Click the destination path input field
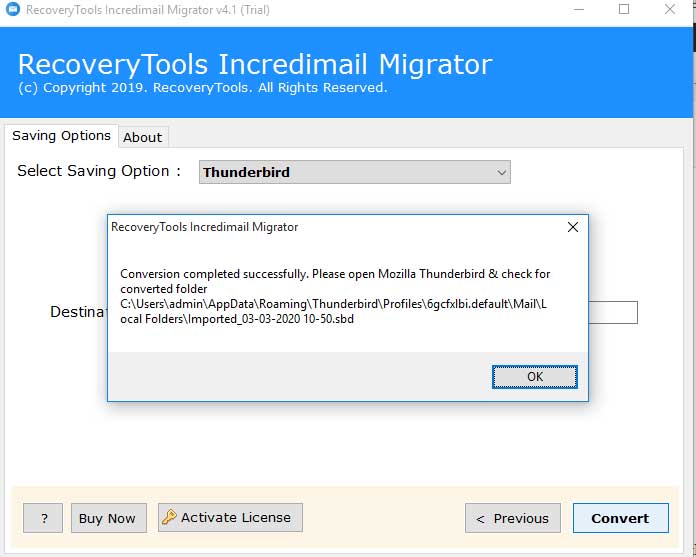This screenshot has width=696, height=557. pyautogui.click(x=613, y=312)
